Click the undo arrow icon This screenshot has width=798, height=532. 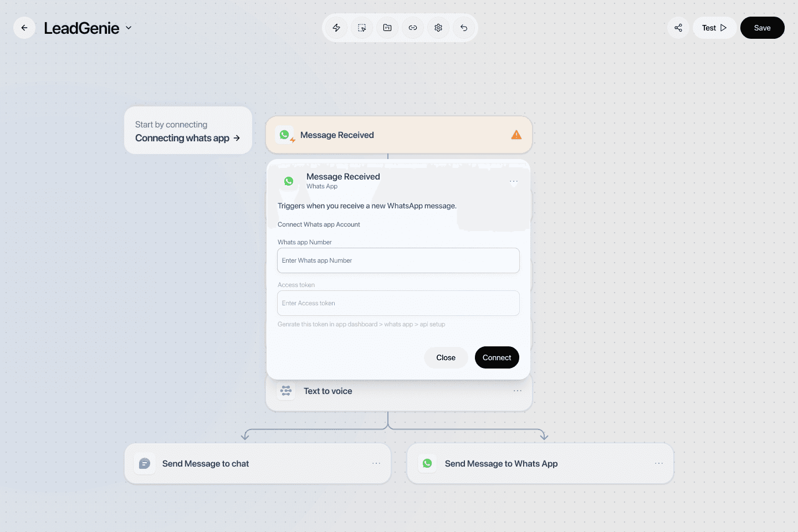point(464,28)
